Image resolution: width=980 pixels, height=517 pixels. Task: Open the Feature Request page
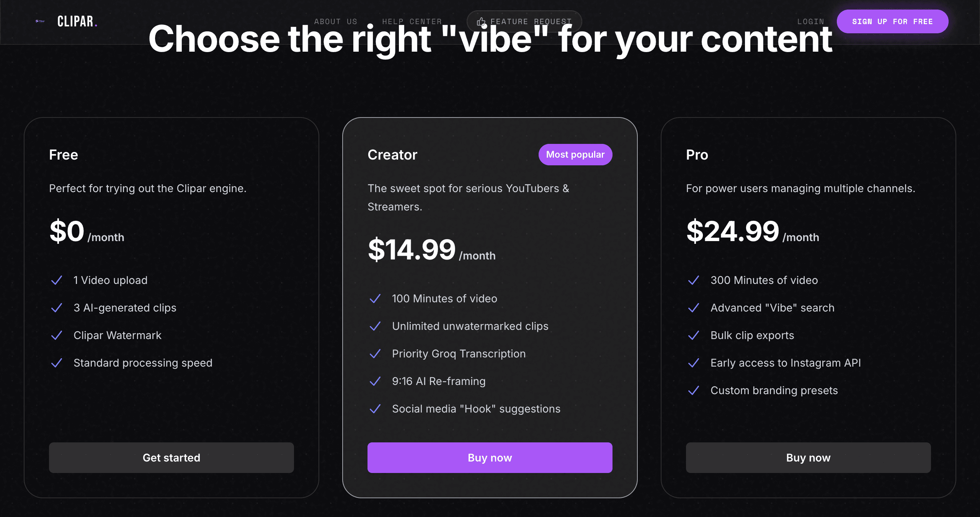click(531, 22)
